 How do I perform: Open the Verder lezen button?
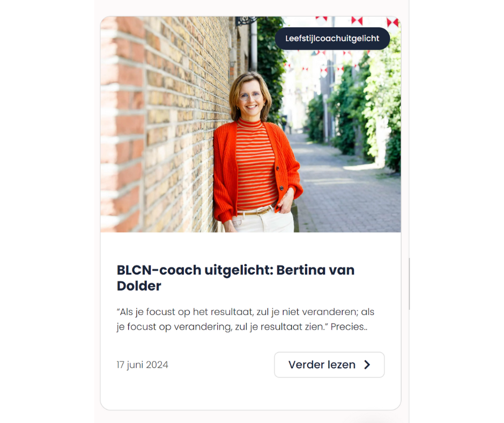click(x=329, y=364)
